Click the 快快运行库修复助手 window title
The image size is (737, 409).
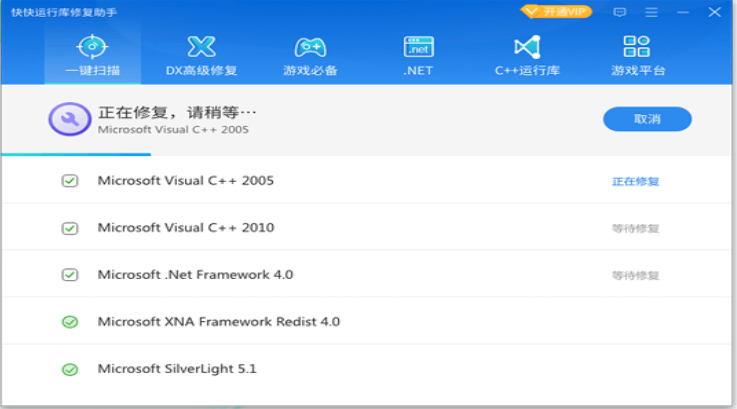click(x=63, y=12)
